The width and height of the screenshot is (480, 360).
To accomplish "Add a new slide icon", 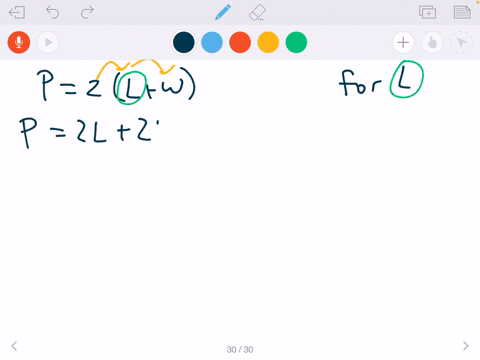I will [x=427, y=12].
